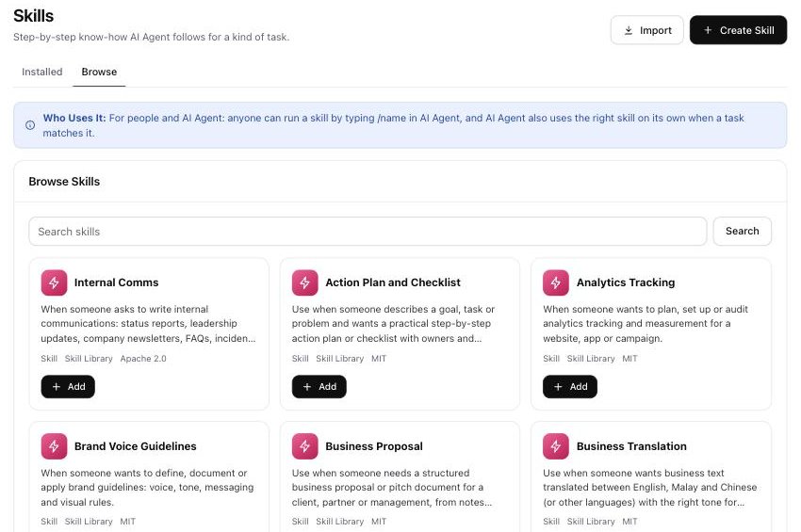Open the Action Plan and Checklist title

pos(393,282)
